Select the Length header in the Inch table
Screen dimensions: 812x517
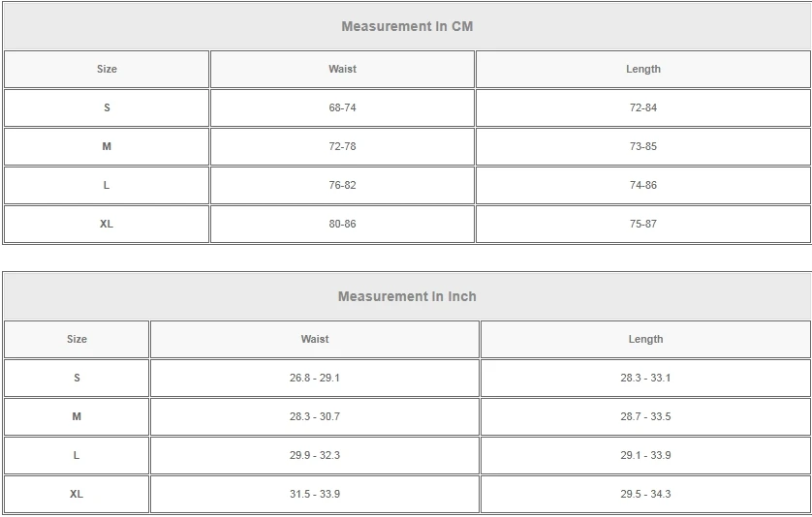645,339
